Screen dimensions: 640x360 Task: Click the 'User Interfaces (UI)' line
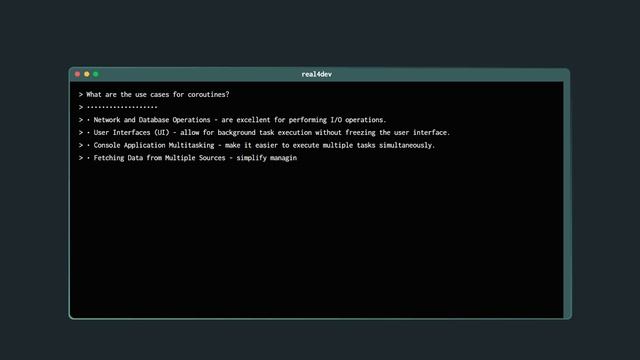click(x=264, y=132)
